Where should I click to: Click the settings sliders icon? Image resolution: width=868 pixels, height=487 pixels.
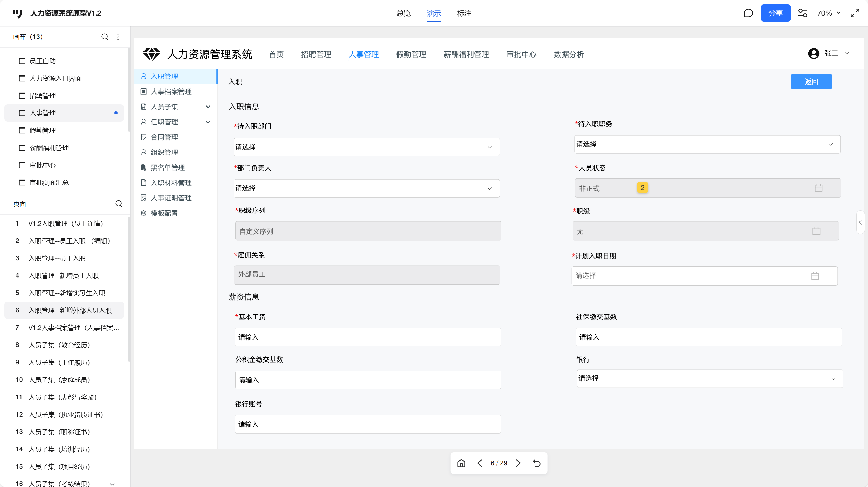pyautogui.click(x=803, y=13)
